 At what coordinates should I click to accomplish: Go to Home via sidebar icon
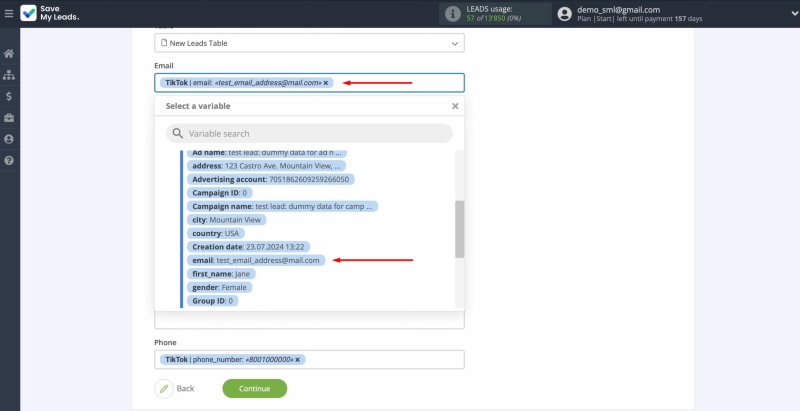point(9,54)
